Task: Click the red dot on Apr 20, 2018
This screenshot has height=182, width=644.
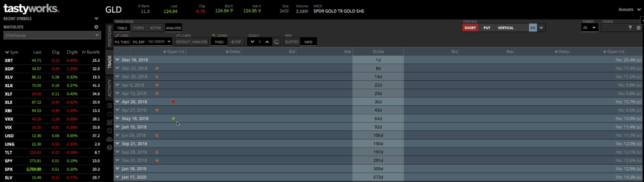Action: [x=173, y=102]
